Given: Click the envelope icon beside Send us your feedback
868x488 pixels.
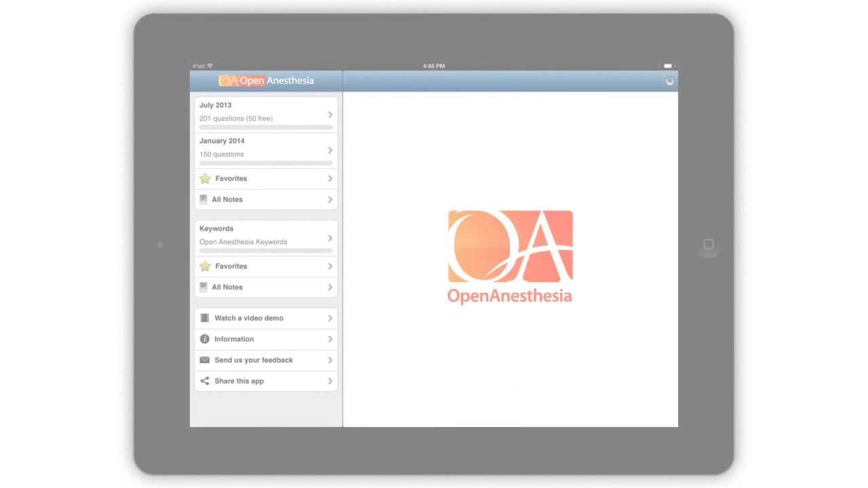Looking at the screenshot, I should pyautogui.click(x=205, y=360).
